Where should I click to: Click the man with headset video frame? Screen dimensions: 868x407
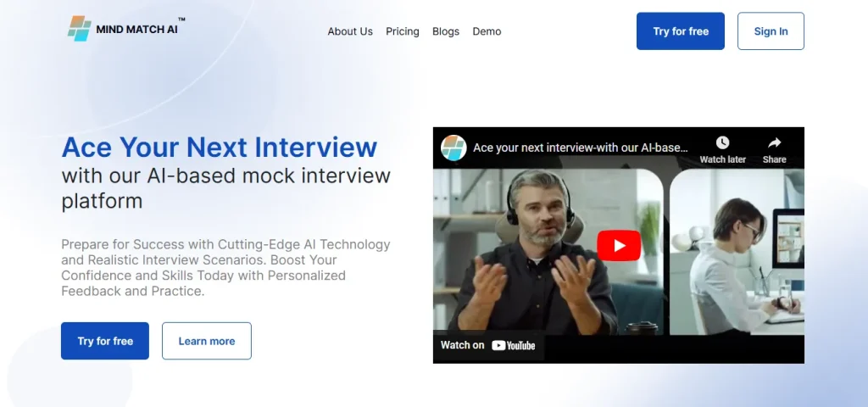548,252
